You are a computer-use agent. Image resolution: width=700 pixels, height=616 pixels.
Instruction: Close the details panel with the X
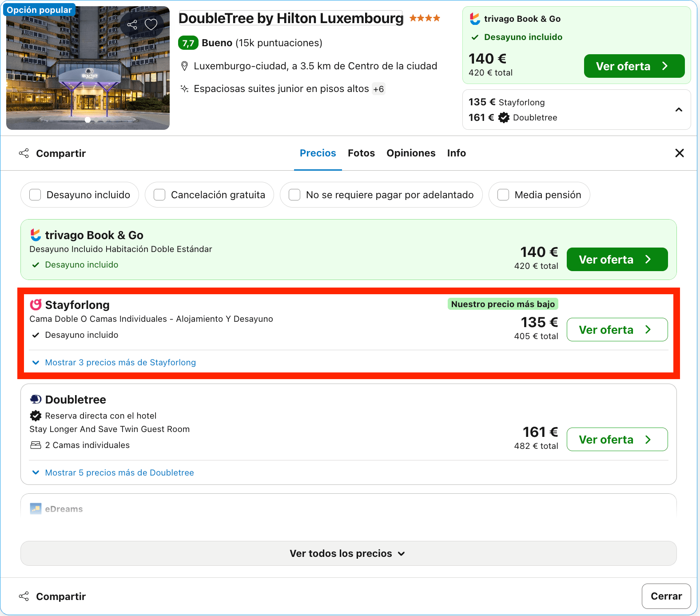(x=680, y=153)
